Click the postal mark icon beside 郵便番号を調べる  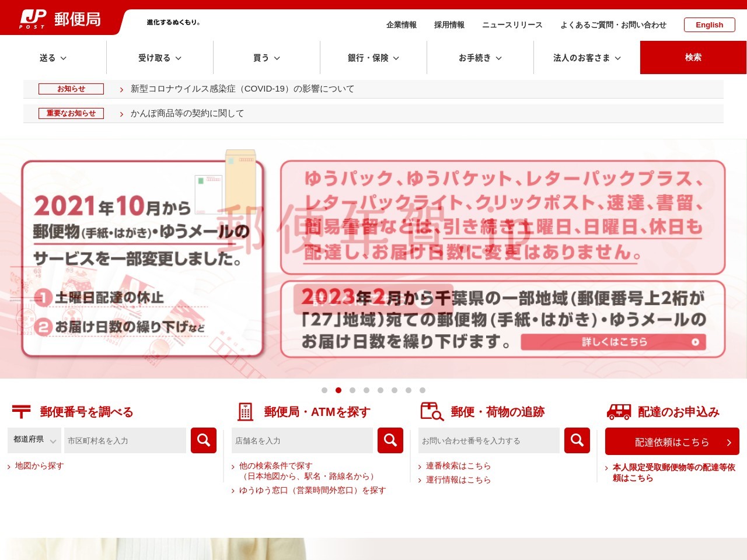(22, 412)
